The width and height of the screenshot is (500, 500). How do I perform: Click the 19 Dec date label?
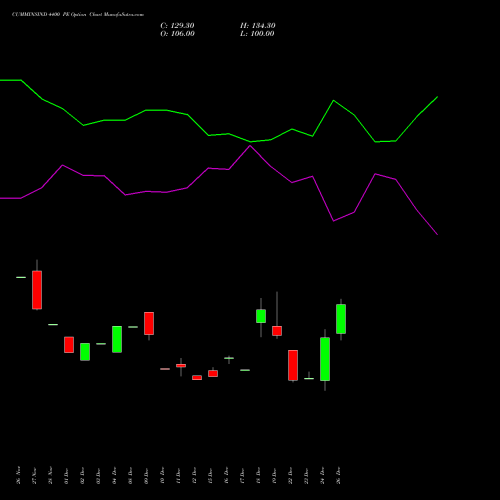tap(274, 475)
